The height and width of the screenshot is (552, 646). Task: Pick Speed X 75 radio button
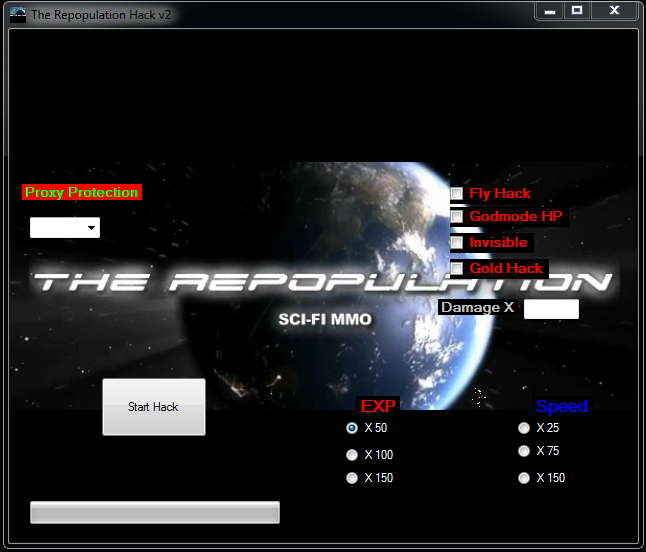(x=524, y=451)
